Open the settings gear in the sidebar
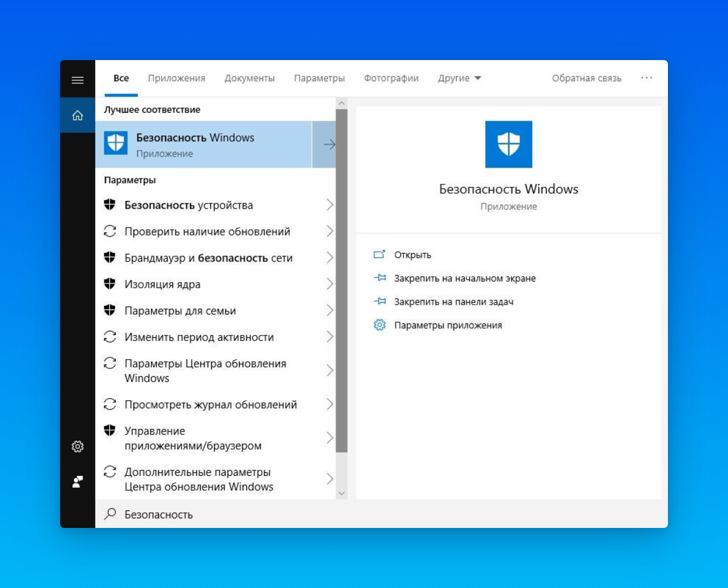The width and height of the screenshot is (728, 588). (x=78, y=447)
